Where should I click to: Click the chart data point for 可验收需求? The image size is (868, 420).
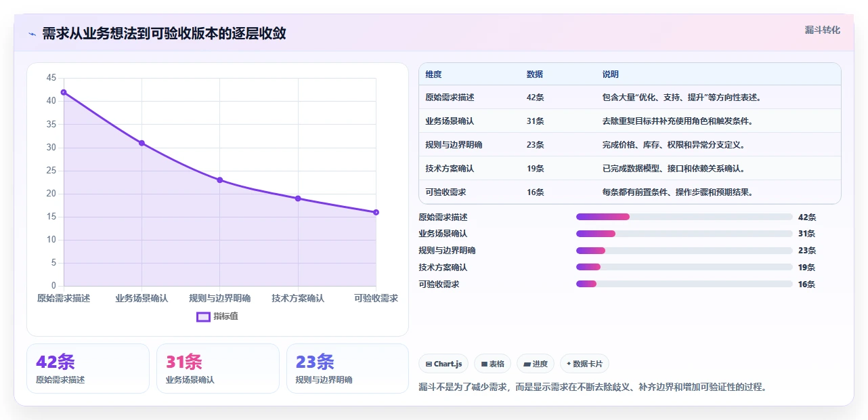[376, 212]
